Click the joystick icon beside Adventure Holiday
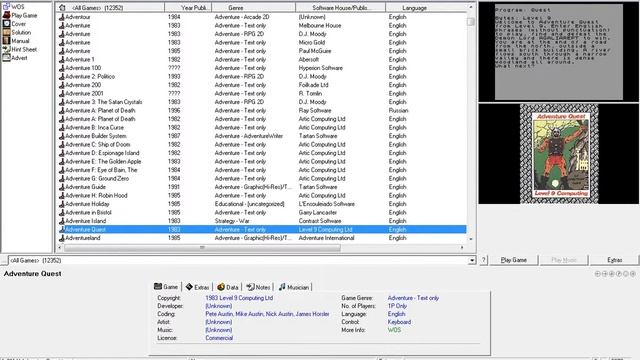Image resolution: width=640 pixels, height=360 pixels. (62, 204)
